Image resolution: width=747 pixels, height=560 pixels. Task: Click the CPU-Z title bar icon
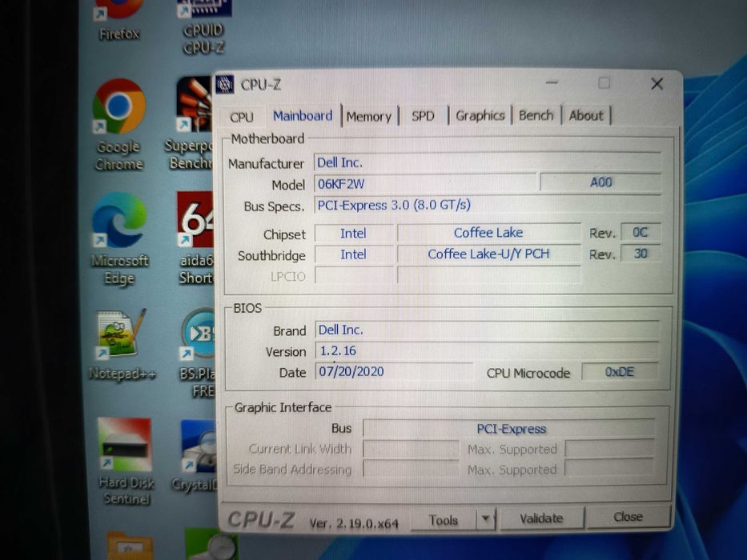click(225, 85)
